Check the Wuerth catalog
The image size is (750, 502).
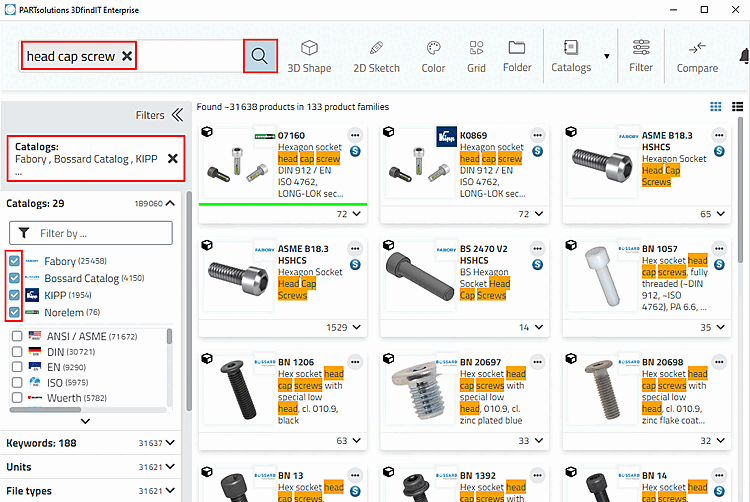tap(17, 397)
